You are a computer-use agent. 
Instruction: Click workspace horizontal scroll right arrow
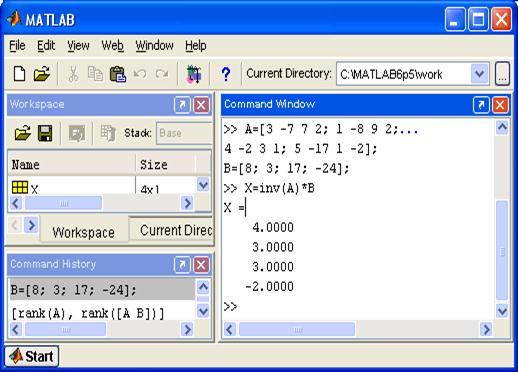[188, 203]
